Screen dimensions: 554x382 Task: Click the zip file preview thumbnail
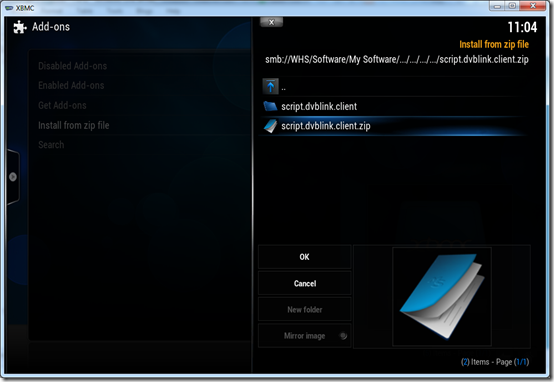(x=442, y=296)
